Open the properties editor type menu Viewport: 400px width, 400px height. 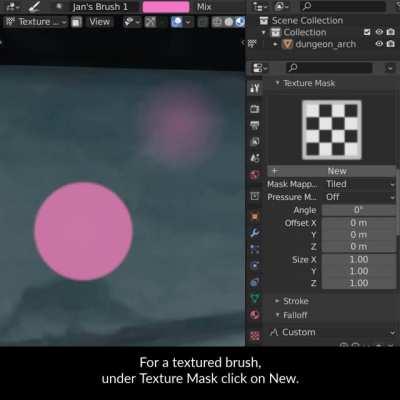pos(260,68)
